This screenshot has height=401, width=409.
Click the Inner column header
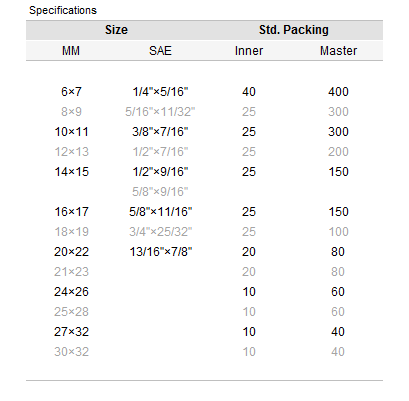pyautogui.click(x=249, y=51)
